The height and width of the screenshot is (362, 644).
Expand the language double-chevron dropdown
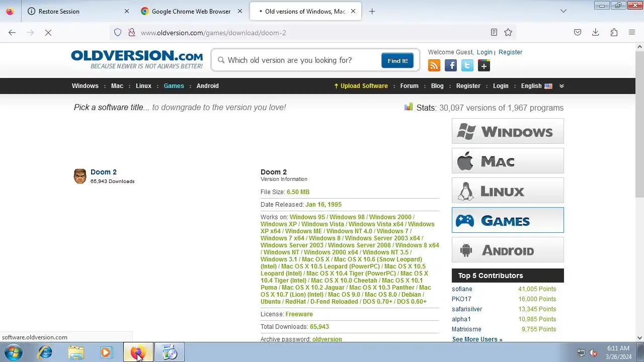[x=562, y=86]
